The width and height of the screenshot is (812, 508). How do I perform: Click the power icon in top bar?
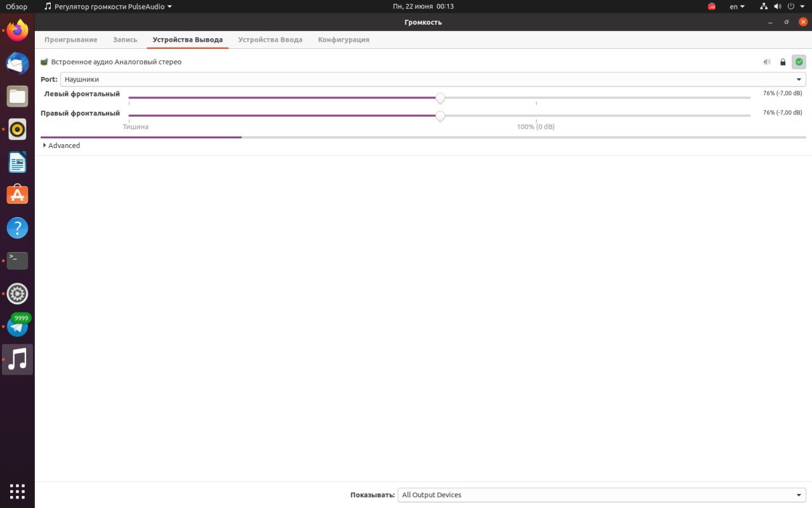[791, 6]
